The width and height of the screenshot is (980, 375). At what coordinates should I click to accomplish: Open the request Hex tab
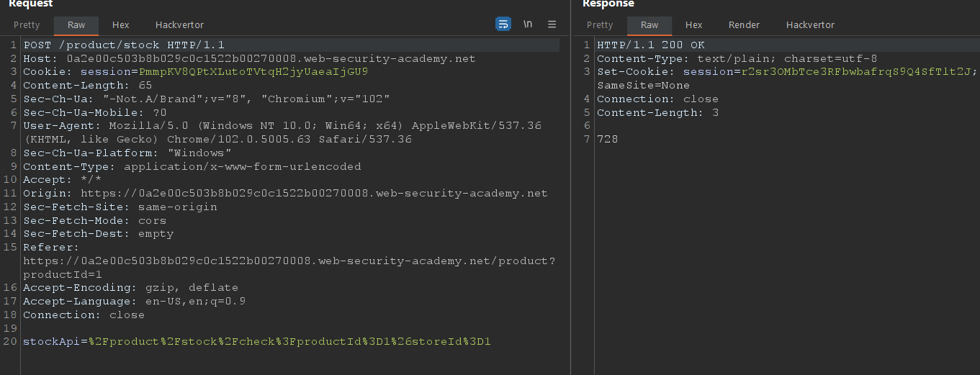(x=121, y=25)
